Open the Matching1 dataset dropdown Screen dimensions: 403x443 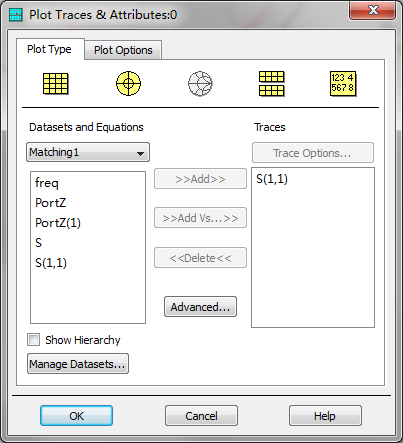pyautogui.click(x=88, y=152)
